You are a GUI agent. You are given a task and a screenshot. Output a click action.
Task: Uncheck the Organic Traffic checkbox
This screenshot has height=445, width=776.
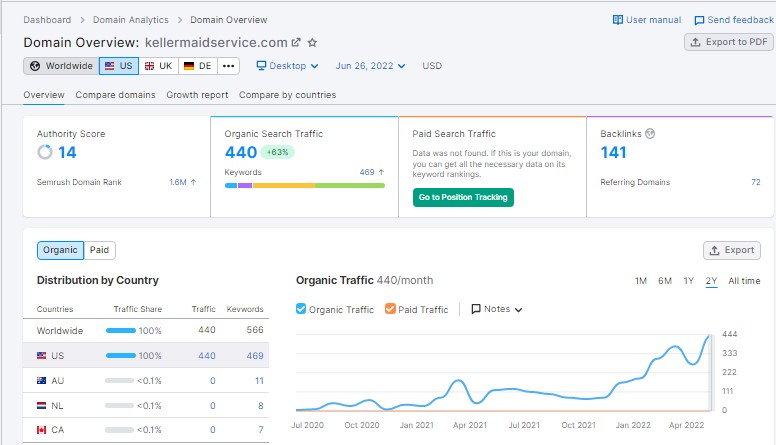click(x=302, y=310)
